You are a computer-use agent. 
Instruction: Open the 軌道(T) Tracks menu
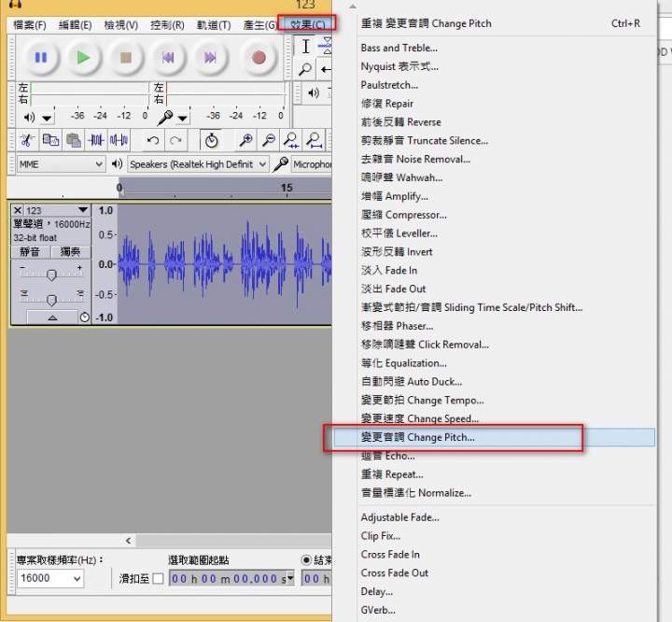214,25
